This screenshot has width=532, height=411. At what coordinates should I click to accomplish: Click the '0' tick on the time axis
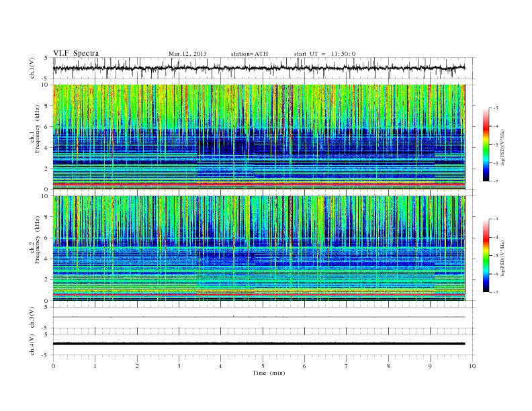(53, 366)
